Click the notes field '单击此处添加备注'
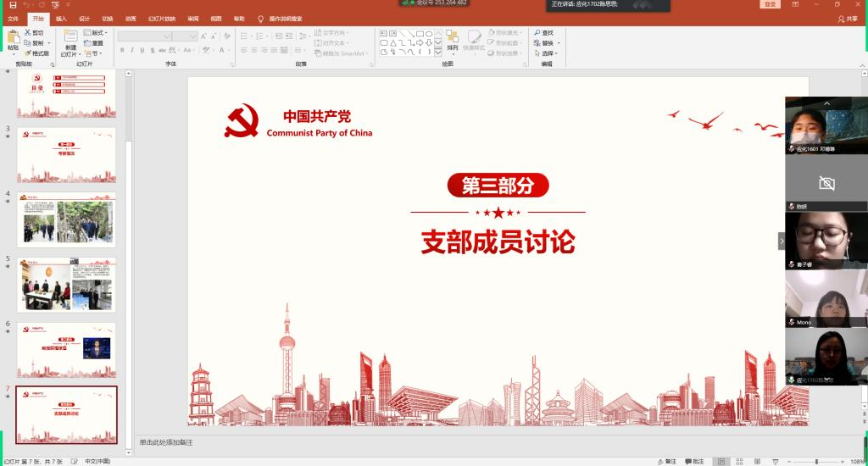This screenshot has width=868, height=466. click(167, 442)
